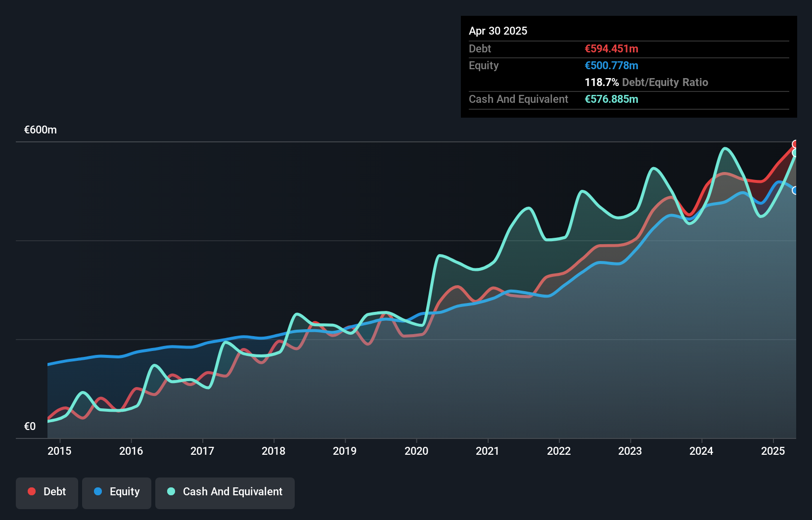
Task: Click the Apr 30 2025 tooltip date
Action: coord(498,31)
